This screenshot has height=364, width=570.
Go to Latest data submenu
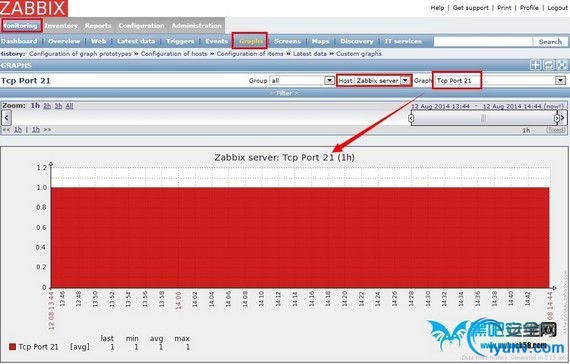[x=136, y=41]
